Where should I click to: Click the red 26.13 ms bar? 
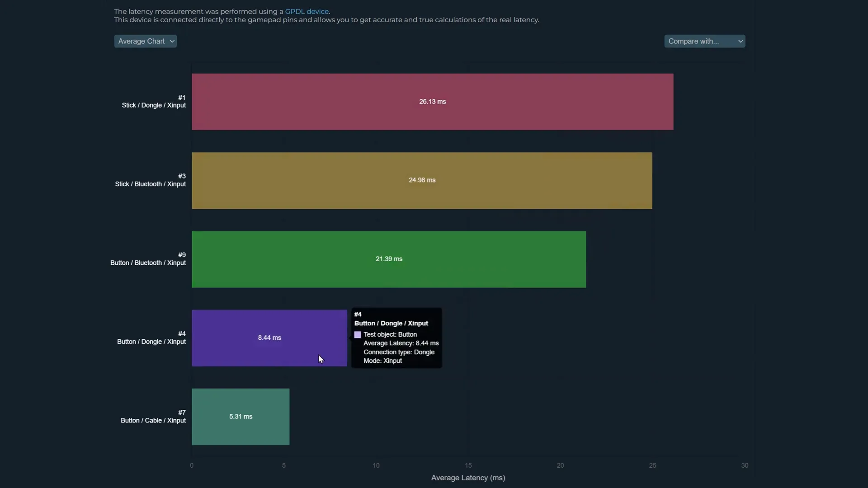pyautogui.click(x=432, y=102)
